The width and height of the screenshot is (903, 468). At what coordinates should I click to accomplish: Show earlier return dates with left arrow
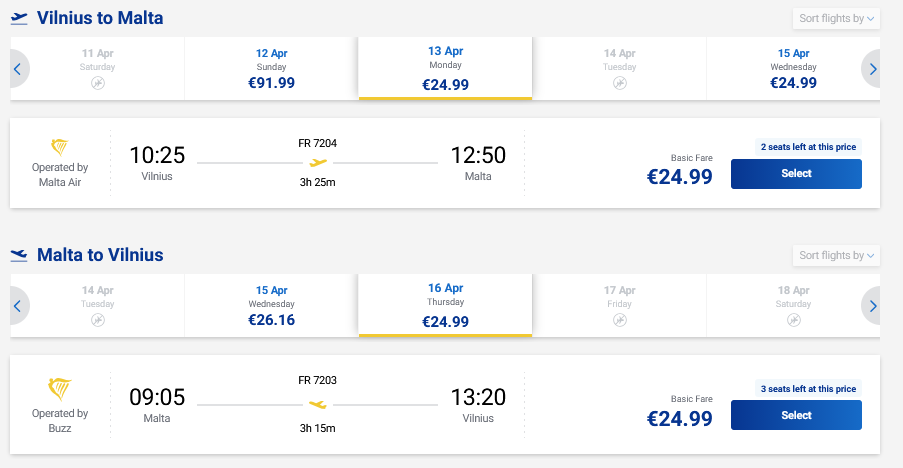tap(17, 306)
